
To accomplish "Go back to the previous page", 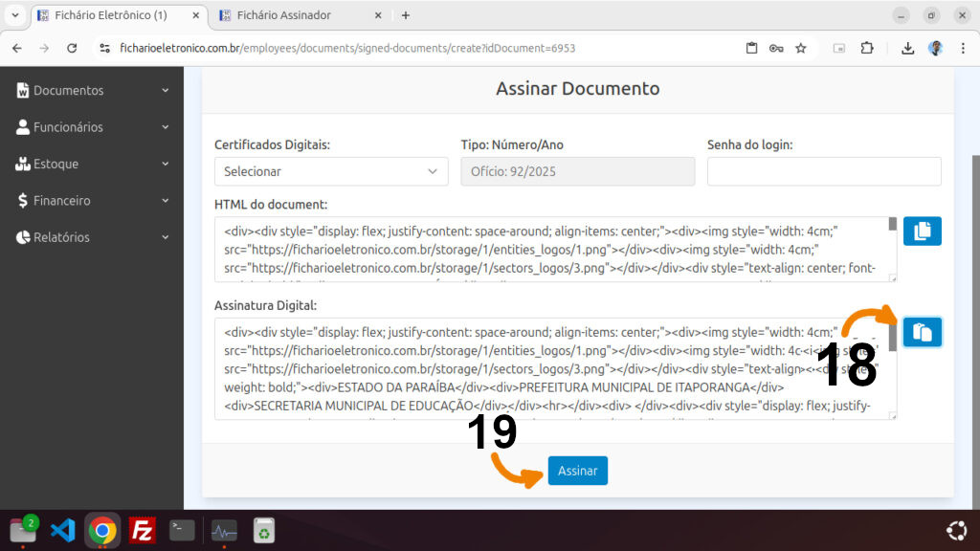I will [x=17, y=48].
